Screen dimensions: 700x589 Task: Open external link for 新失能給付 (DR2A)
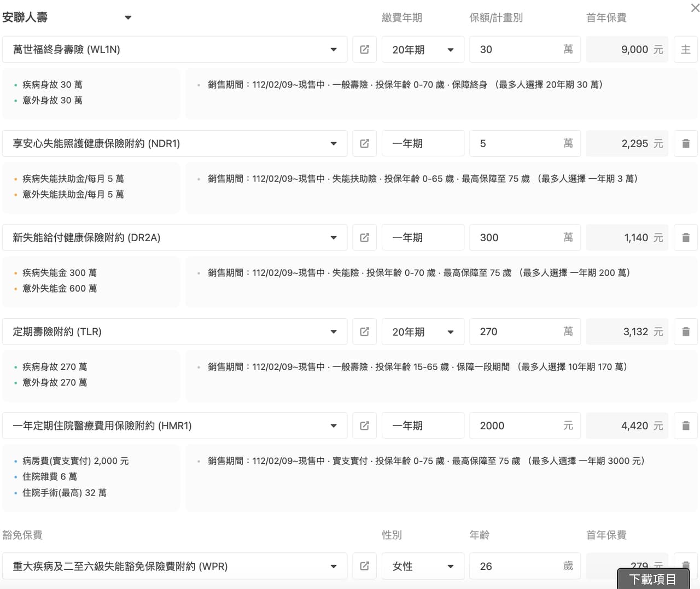click(364, 238)
